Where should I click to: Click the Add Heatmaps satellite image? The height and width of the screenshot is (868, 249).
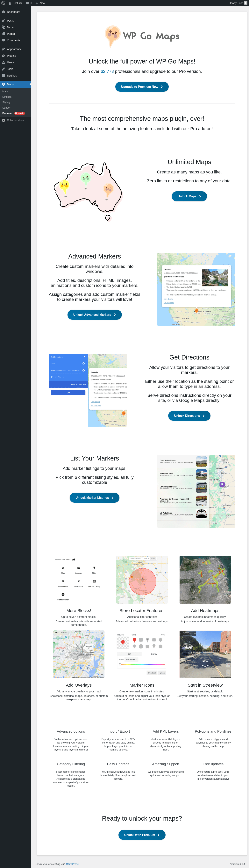point(205,580)
